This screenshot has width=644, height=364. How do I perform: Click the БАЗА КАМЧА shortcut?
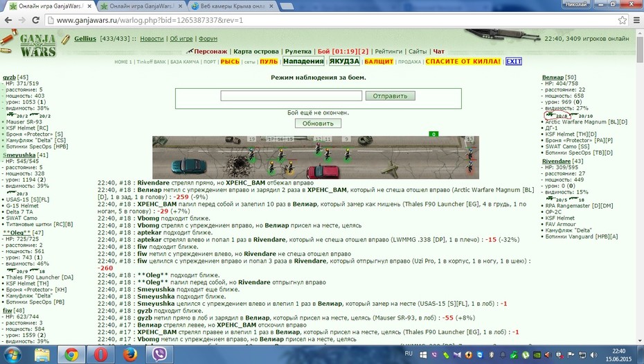(184, 62)
